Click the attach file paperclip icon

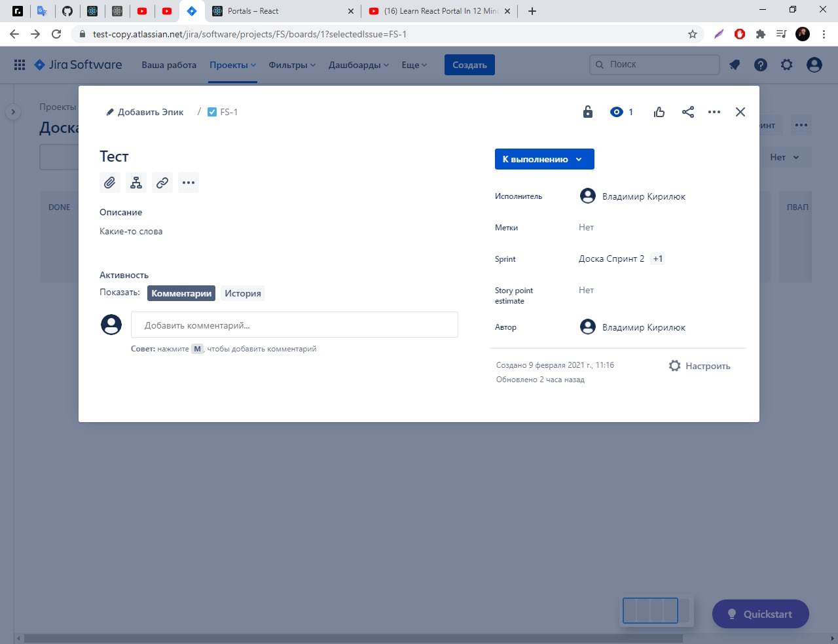coord(110,183)
